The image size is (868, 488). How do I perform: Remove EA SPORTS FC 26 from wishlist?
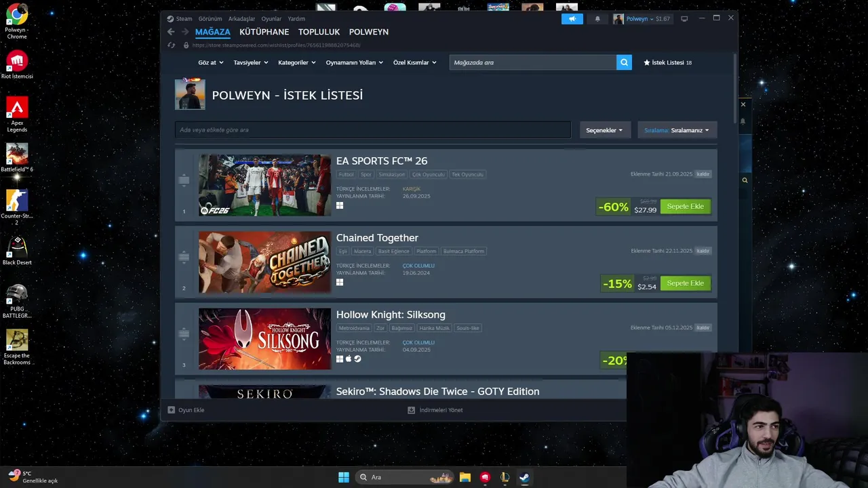703,174
